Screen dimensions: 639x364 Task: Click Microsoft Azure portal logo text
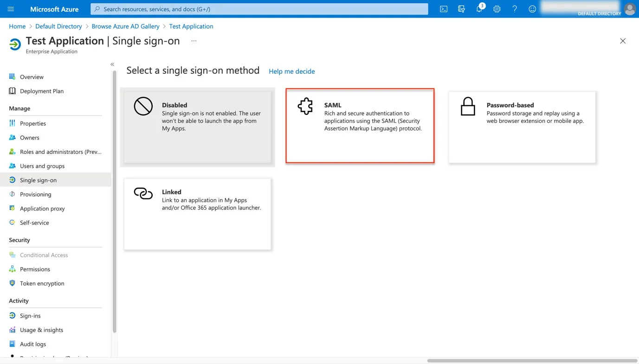coord(54,9)
